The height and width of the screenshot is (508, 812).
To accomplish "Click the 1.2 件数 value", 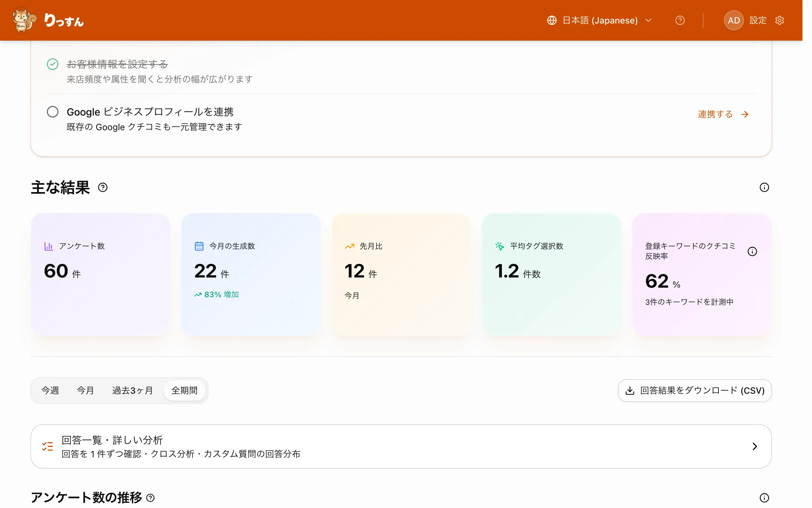I will (x=517, y=271).
